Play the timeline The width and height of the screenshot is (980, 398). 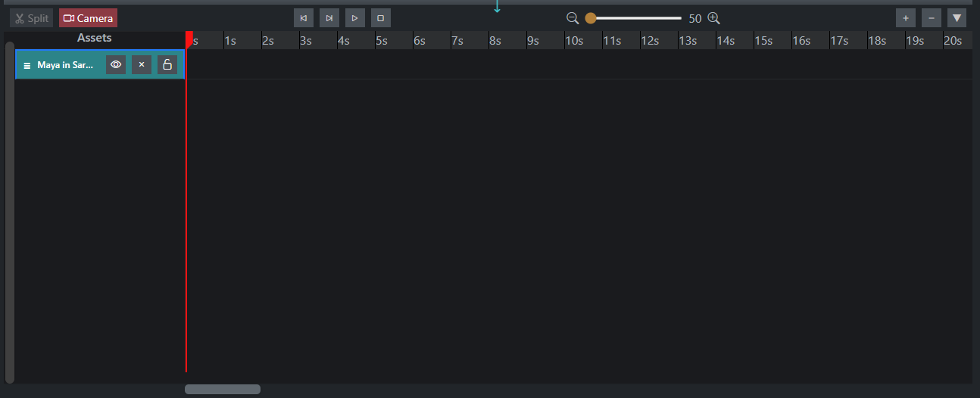354,17
